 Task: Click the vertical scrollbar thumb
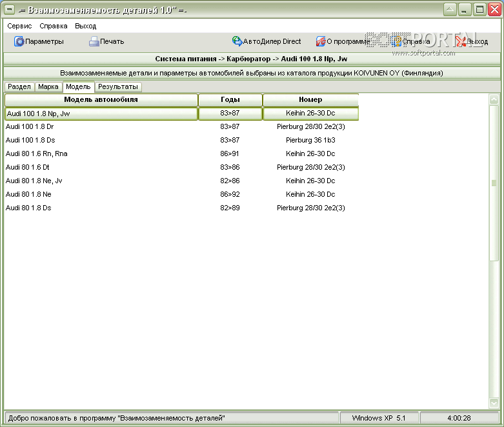click(494, 183)
